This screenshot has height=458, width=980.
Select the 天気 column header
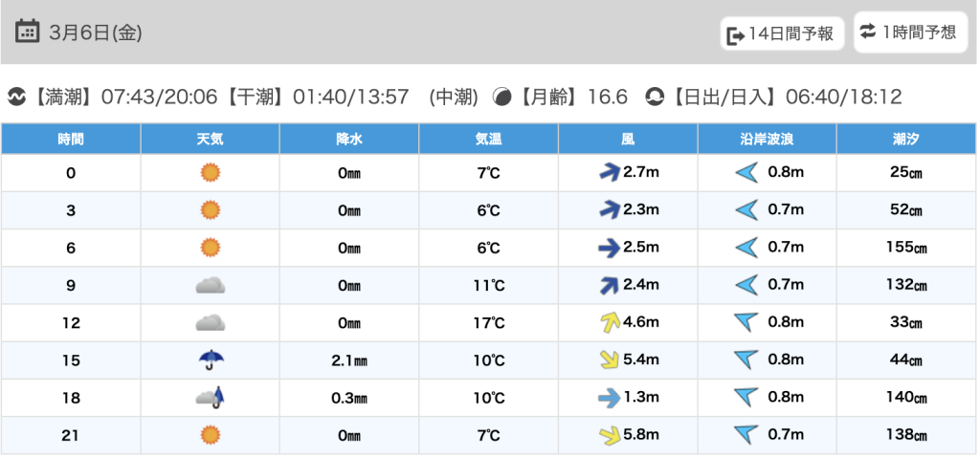pyautogui.click(x=210, y=139)
